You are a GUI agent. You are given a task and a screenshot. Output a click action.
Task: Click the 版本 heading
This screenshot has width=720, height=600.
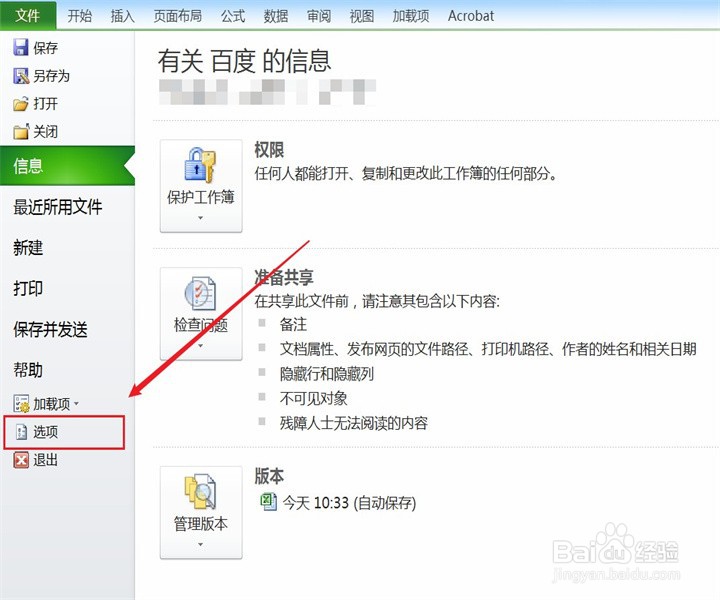coord(269,476)
